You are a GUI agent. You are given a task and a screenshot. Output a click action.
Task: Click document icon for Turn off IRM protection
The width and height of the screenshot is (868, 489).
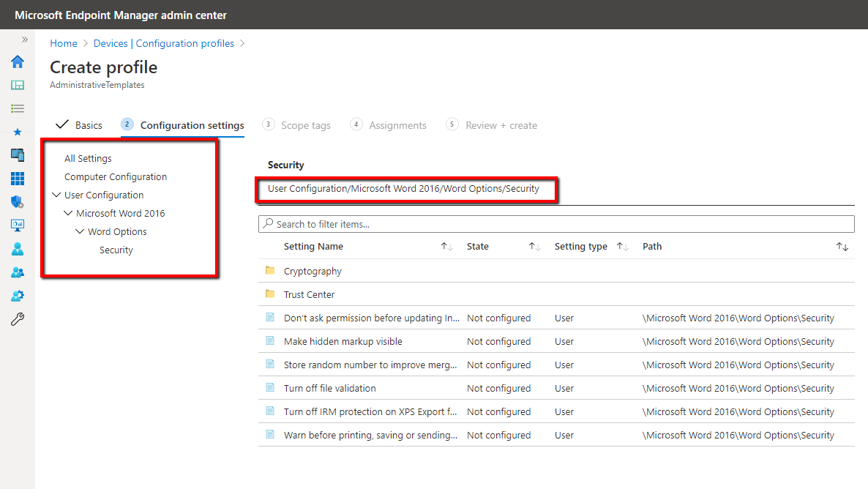(x=270, y=411)
